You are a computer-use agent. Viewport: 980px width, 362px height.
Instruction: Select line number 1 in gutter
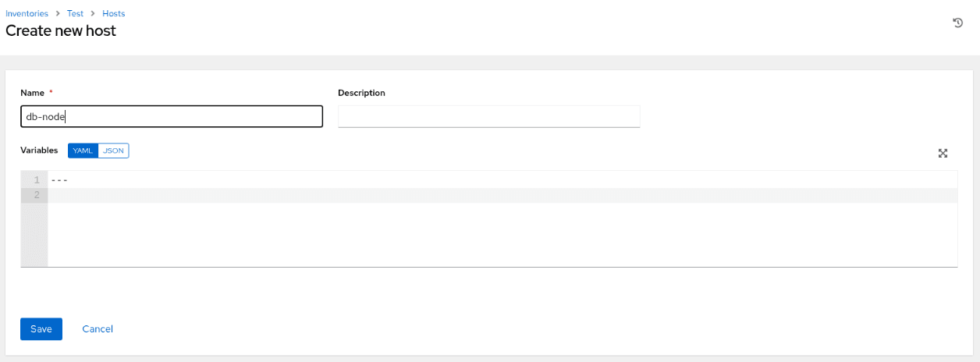click(34, 180)
